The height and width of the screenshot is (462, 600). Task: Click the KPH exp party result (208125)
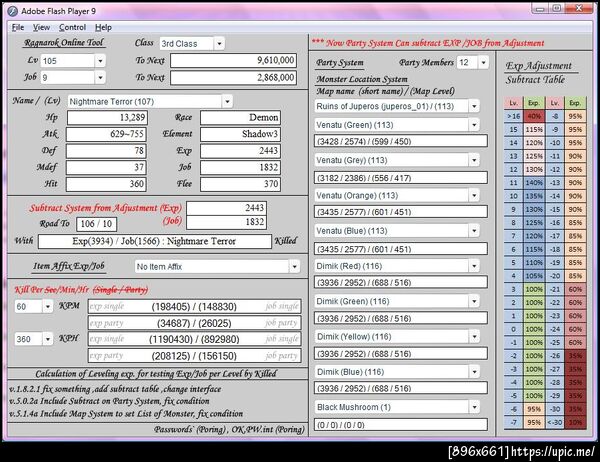[195, 356]
